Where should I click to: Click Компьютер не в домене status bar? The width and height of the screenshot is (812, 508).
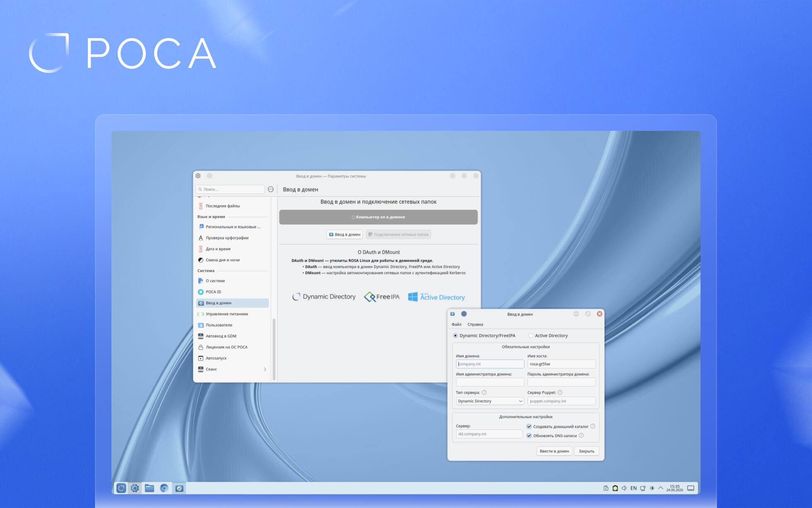tap(378, 217)
